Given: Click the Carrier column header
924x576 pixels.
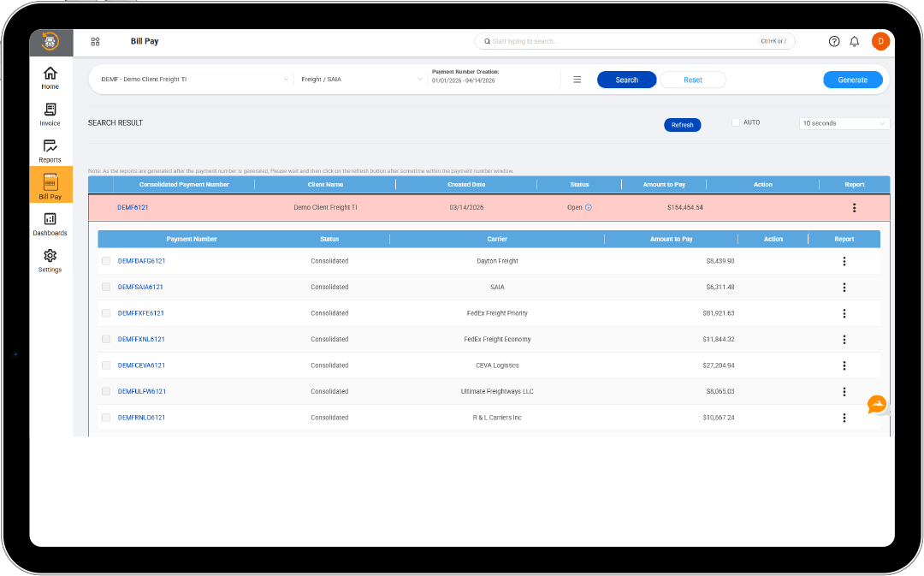Looking at the screenshot, I should pyautogui.click(x=497, y=240).
